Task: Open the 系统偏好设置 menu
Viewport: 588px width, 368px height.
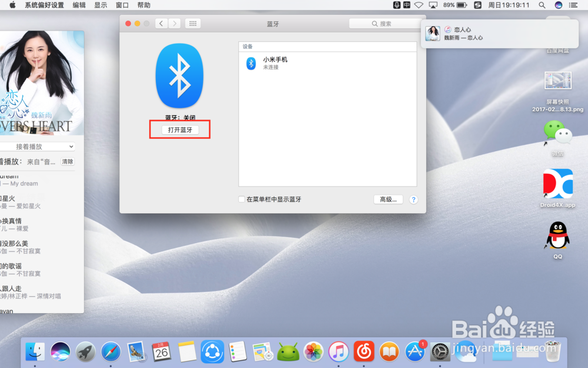Action: pos(44,5)
